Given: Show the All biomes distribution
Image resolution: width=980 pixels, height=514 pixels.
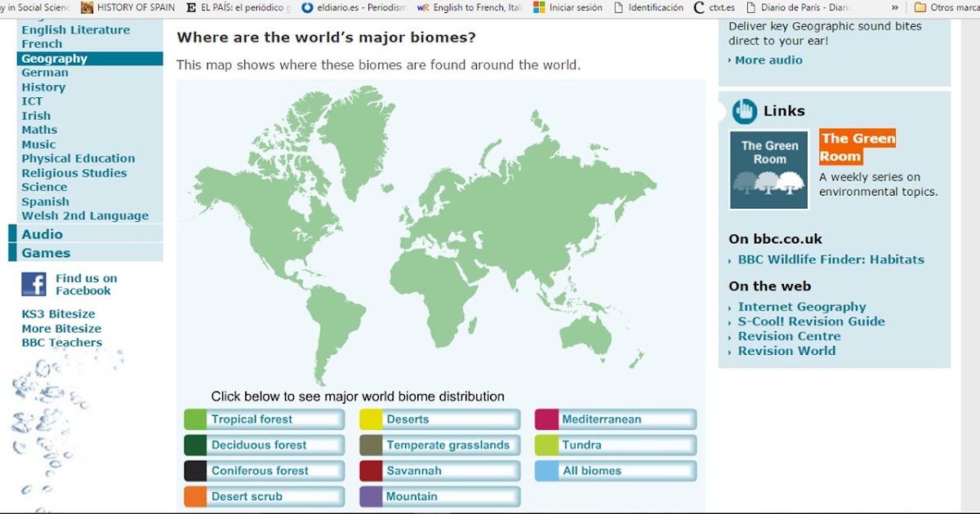Looking at the screenshot, I should coord(615,471).
